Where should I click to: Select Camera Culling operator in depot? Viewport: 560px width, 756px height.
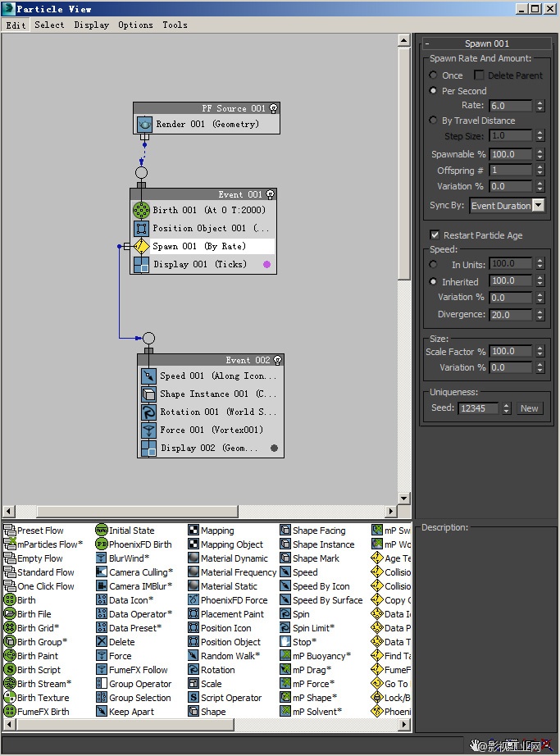[x=134, y=572]
